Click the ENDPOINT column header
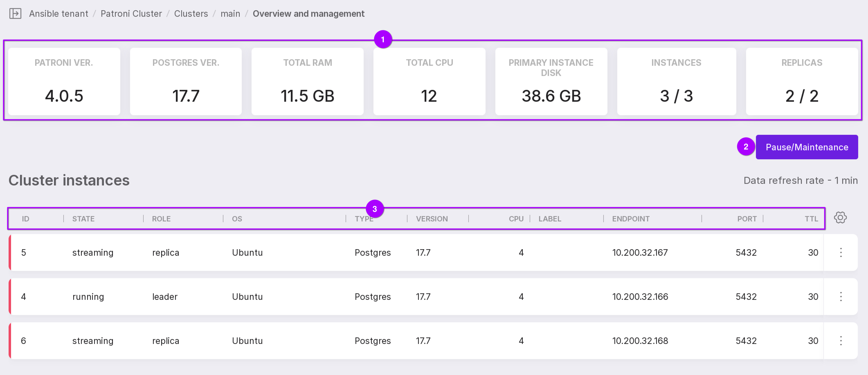Screen dimensions: 868x375 click(x=631, y=219)
